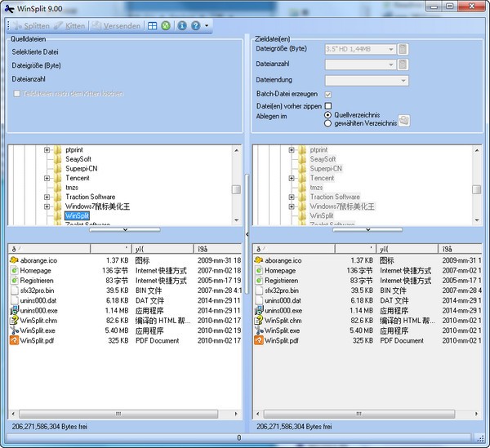Viewport: 490px width, 448px height.
Task: Click the calculator icon beside Dateigröße
Action: point(403,49)
